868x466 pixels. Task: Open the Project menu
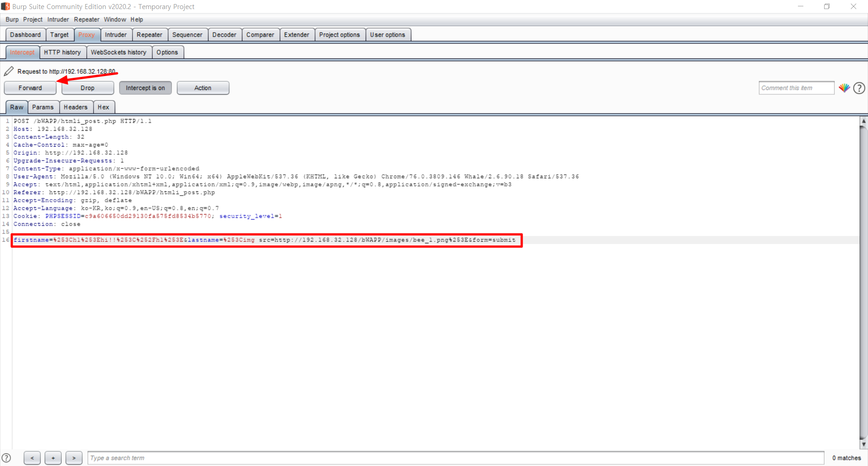tap(33, 19)
